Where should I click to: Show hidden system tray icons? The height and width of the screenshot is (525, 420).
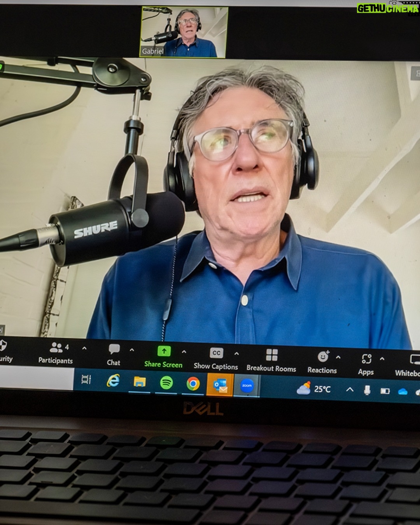tap(350, 389)
